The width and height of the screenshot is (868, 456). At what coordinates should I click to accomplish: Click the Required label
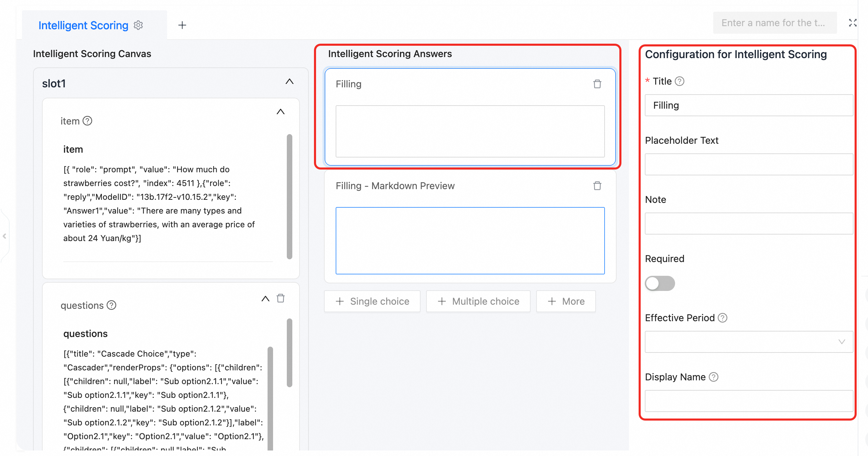[x=664, y=259]
